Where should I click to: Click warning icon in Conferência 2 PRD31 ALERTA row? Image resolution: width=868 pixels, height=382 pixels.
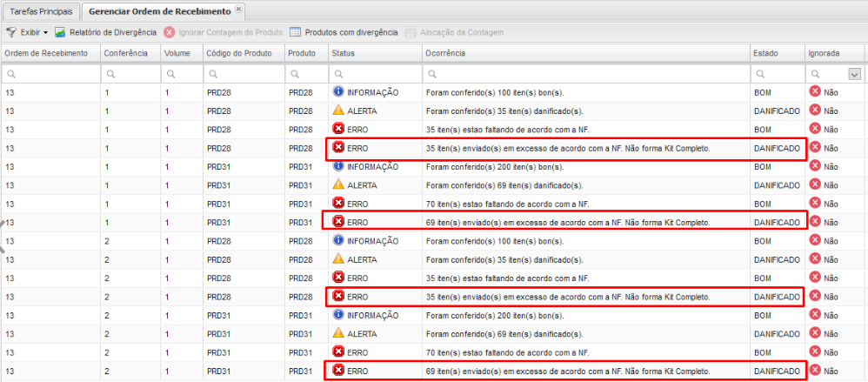[x=339, y=333]
